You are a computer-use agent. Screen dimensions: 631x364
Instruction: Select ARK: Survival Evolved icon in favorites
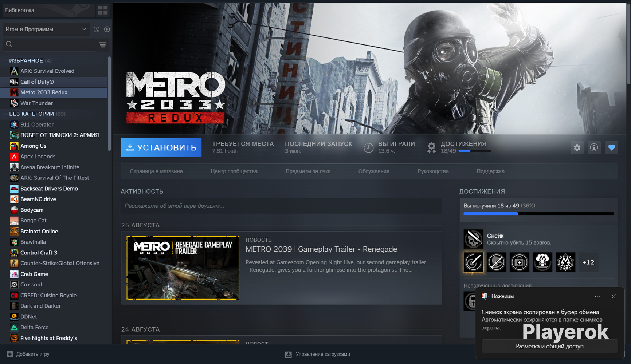(x=14, y=71)
